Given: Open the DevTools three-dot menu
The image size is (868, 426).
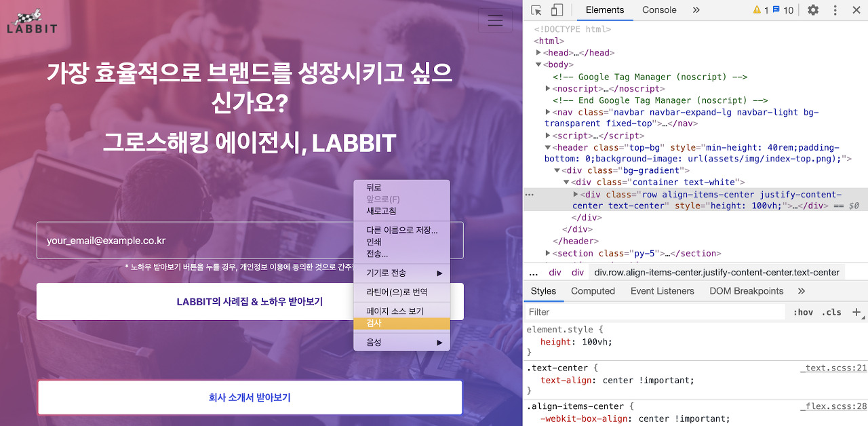Looking at the screenshot, I should click(x=835, y=10).
